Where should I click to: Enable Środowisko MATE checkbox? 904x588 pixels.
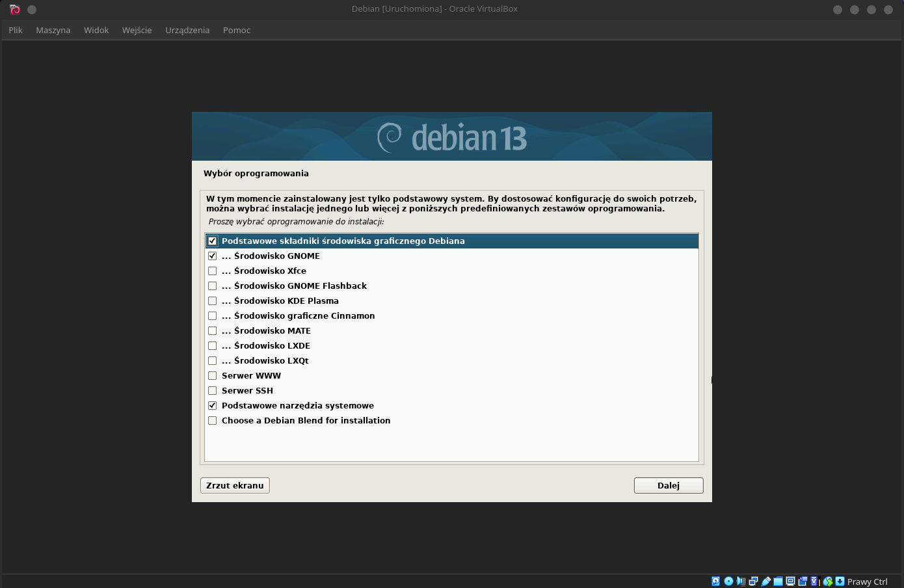coord(212,330)
